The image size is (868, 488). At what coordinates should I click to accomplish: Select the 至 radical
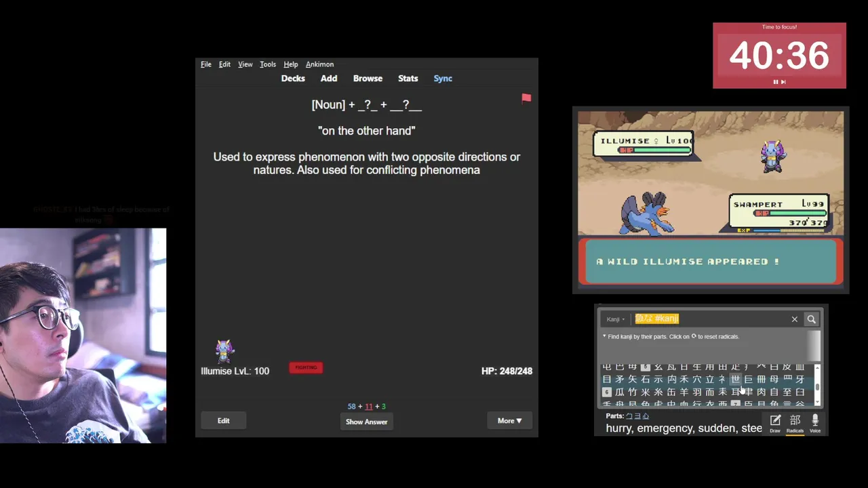787,392
